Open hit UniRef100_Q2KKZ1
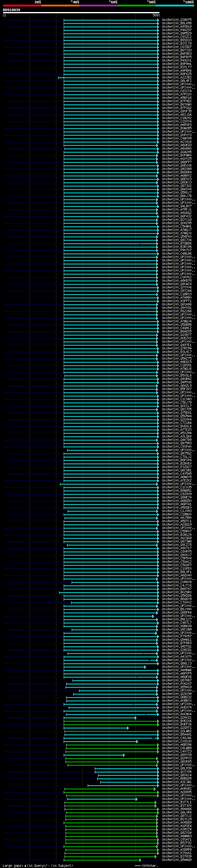Viewport: 197px width, 868px height. coord(177,717)
